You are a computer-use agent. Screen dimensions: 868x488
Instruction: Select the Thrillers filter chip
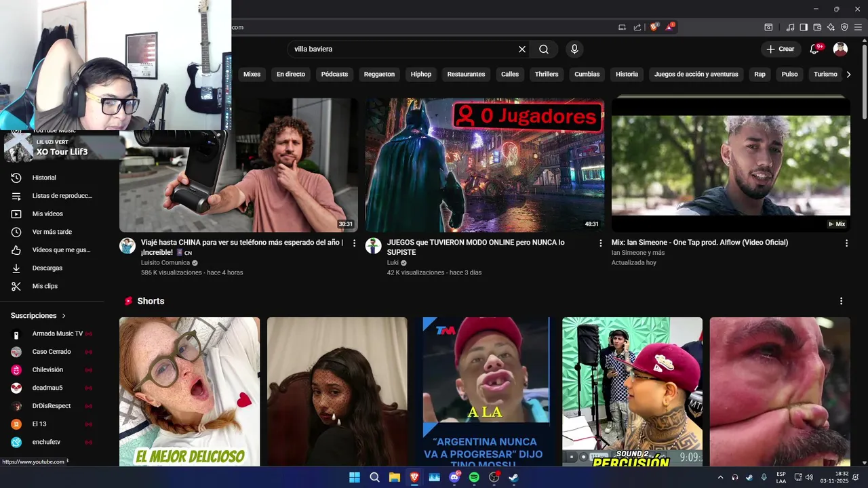point(547,74)
